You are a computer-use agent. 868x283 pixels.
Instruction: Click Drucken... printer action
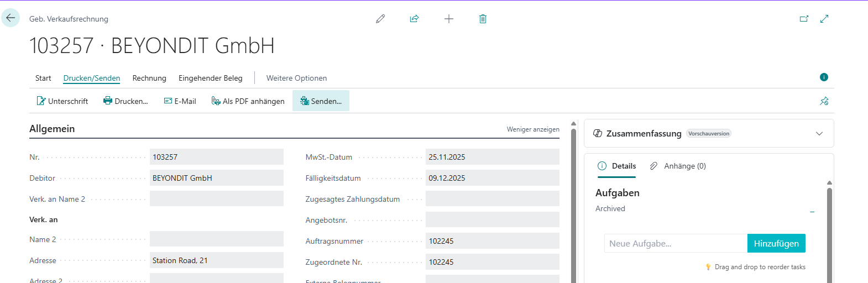126,101
